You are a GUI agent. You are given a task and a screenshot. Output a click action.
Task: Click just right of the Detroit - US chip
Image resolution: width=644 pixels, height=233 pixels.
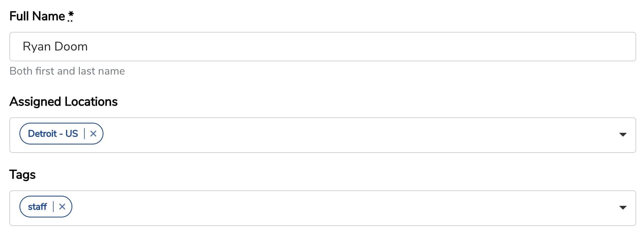point(115,134)
